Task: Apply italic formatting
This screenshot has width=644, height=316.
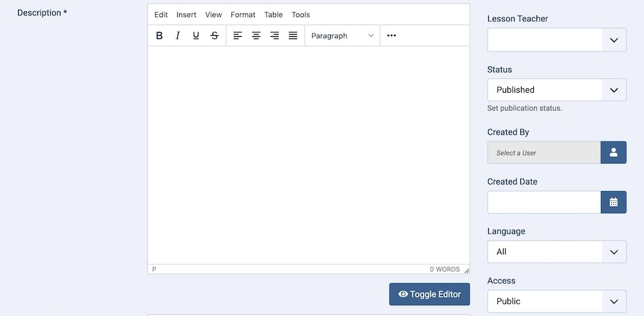Action: click(178, 36)
